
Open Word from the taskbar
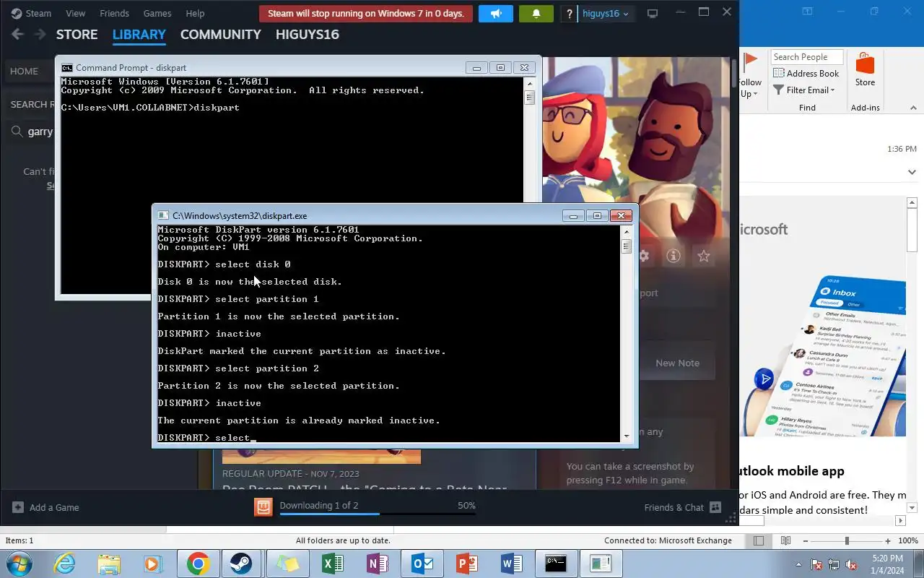coord(511,564)
